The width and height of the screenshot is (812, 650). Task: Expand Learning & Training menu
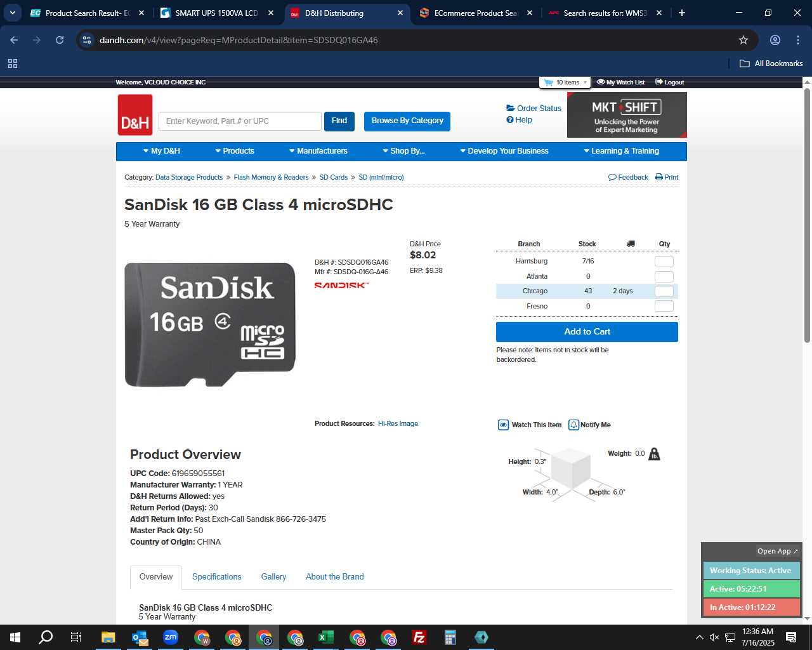tap(621, 151)
